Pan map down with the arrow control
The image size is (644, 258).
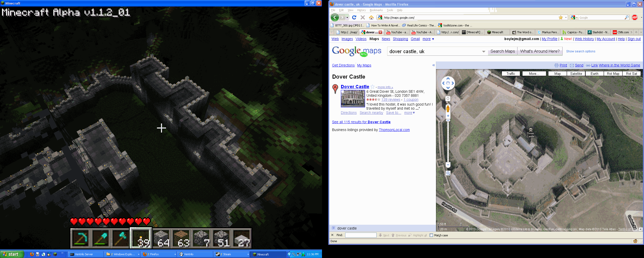coord(448,88)
